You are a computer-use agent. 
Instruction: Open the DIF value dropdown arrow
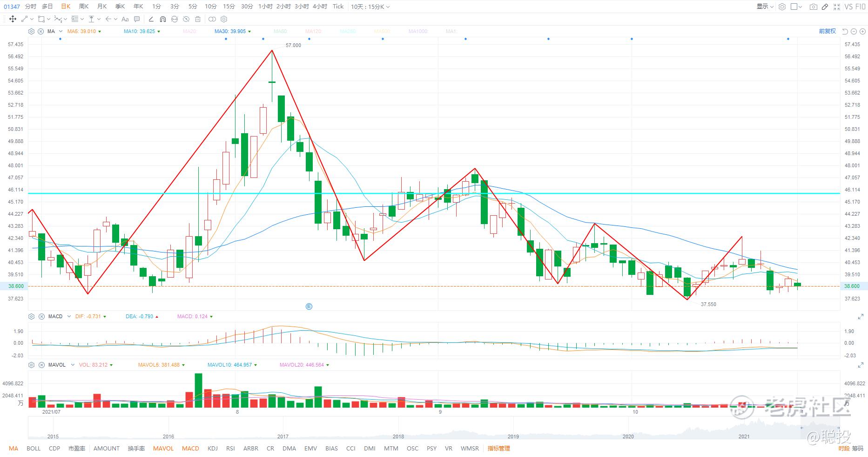click(105, 317)
